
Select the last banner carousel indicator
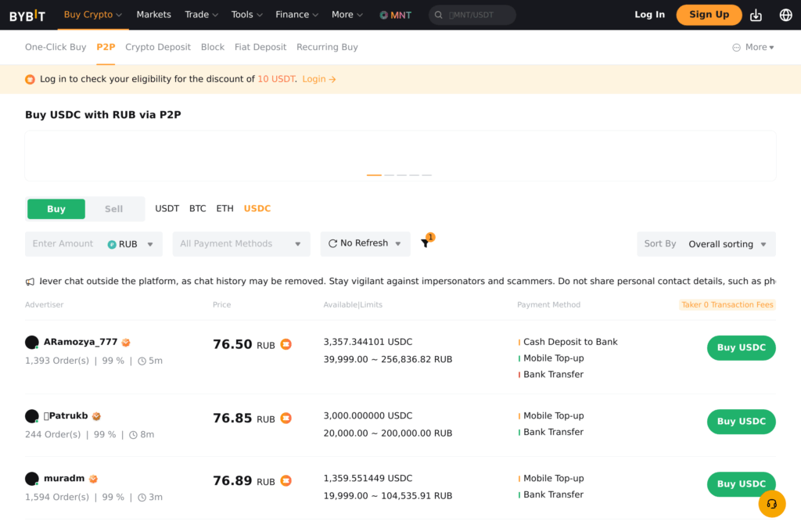pos(426,174)
